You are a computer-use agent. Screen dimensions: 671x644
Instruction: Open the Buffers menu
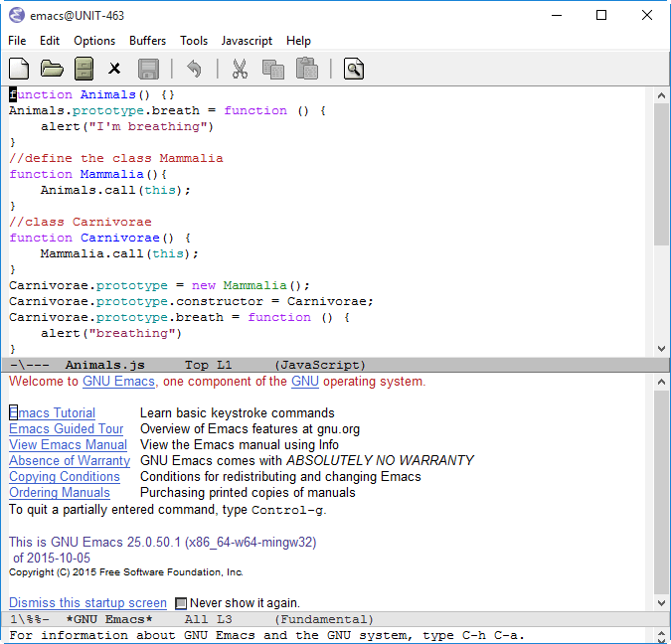click(148, 41)
